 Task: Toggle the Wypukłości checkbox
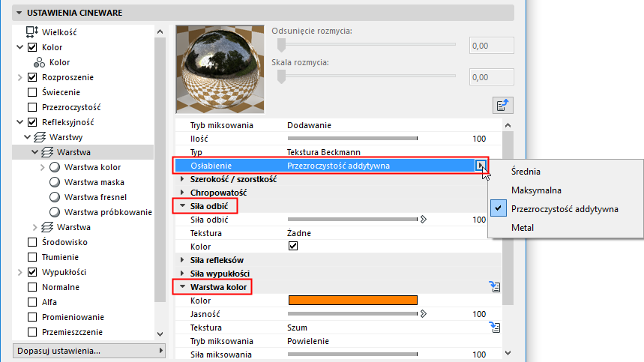point(32,272)
